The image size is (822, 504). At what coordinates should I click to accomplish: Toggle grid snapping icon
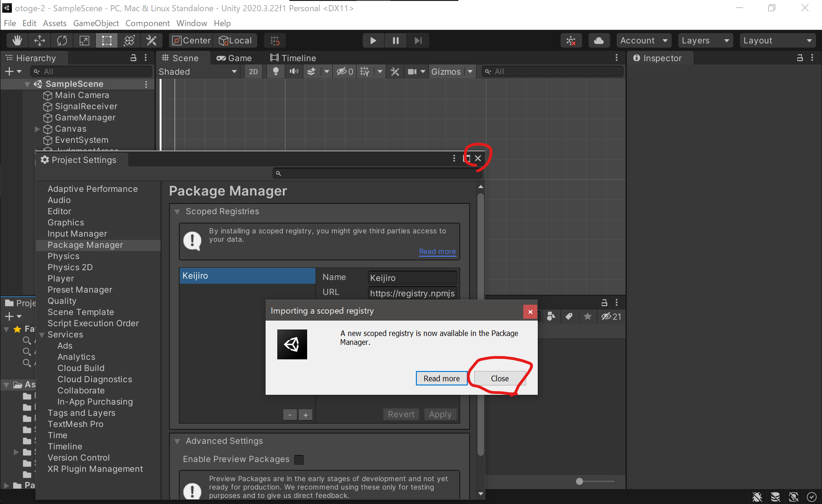tap(275, 41)
